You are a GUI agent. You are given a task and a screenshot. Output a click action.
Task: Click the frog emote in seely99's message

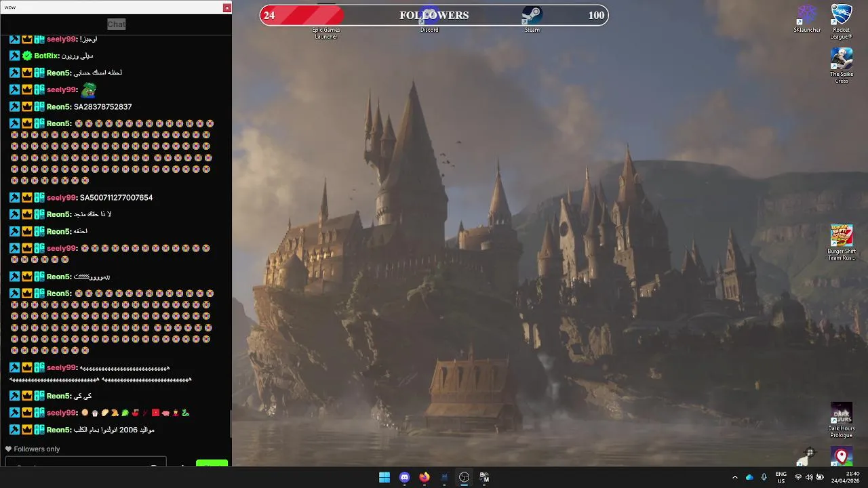click(x=89, y=89)
